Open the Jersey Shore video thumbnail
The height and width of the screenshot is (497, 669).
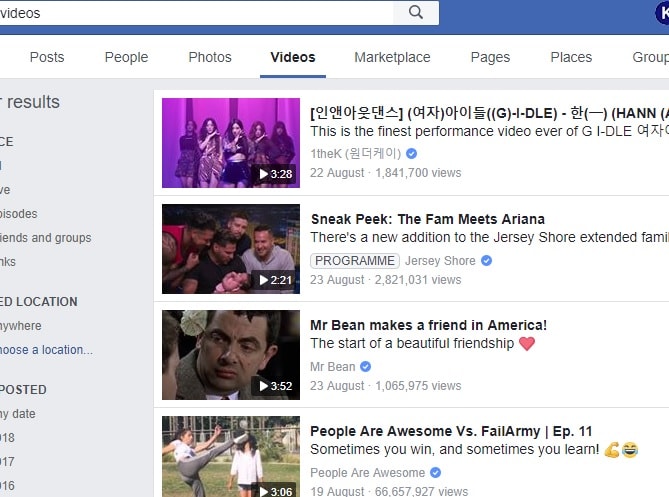pos(231,250)
